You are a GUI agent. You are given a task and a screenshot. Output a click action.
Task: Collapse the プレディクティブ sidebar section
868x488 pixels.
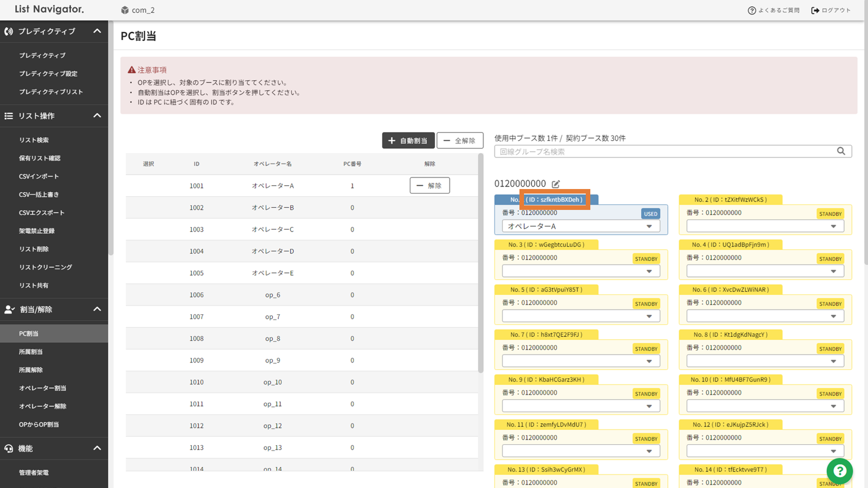[x=97, y=31]
